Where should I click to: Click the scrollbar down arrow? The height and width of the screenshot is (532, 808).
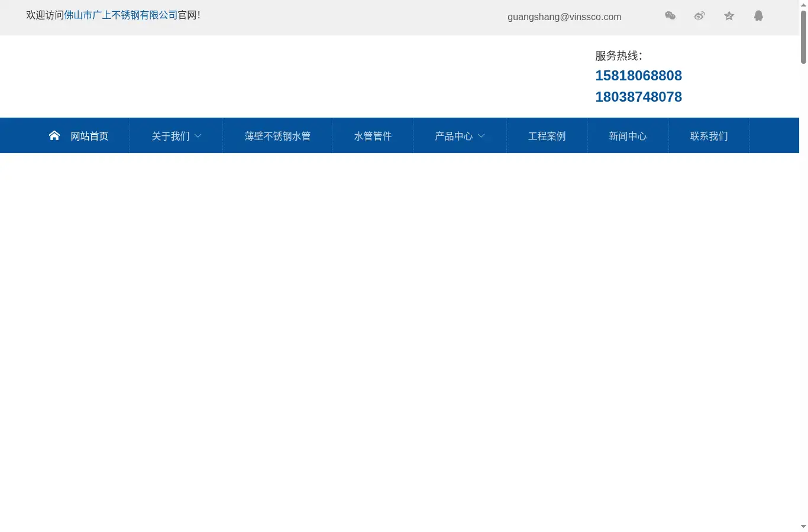tap(803, 527)
